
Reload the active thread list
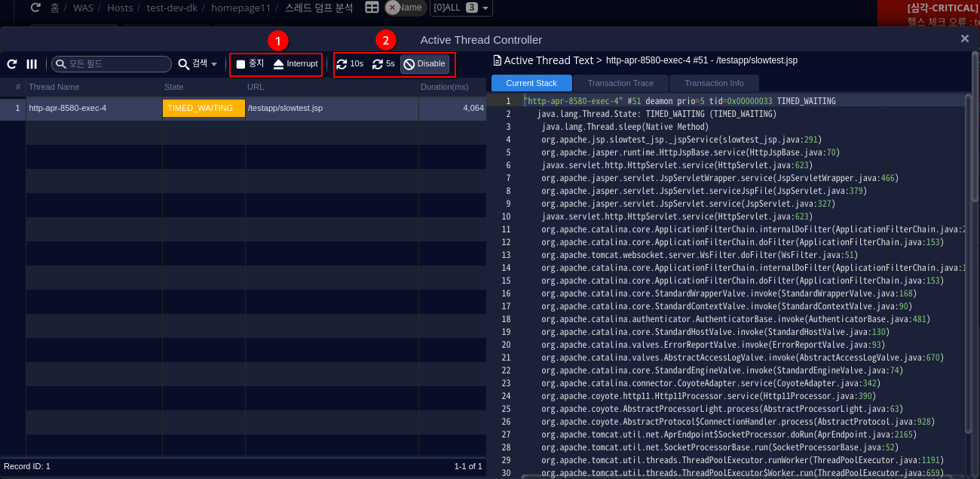coord(12,64)
